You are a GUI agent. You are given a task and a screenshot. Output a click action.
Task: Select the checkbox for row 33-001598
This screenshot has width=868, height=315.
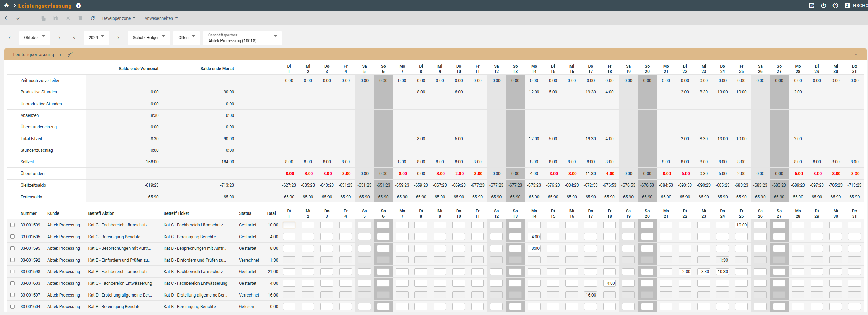pos(13,272)
